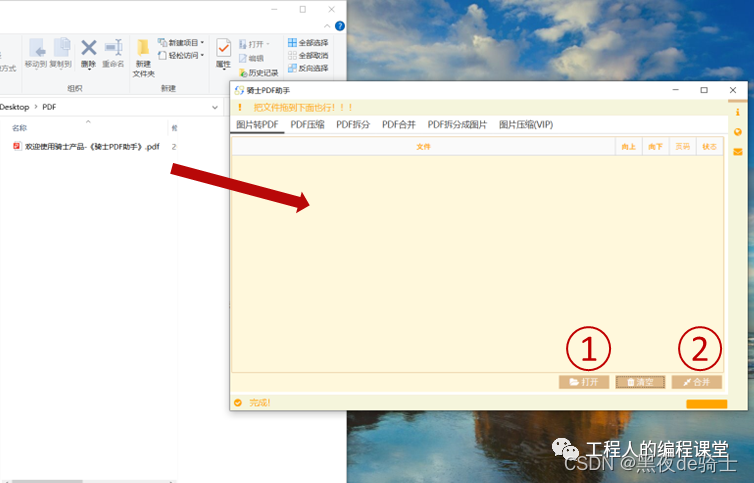Screen dimensions: 754x483
Task: Click the 打开 (Open) button in PDF helper
Action: [584, 382]
